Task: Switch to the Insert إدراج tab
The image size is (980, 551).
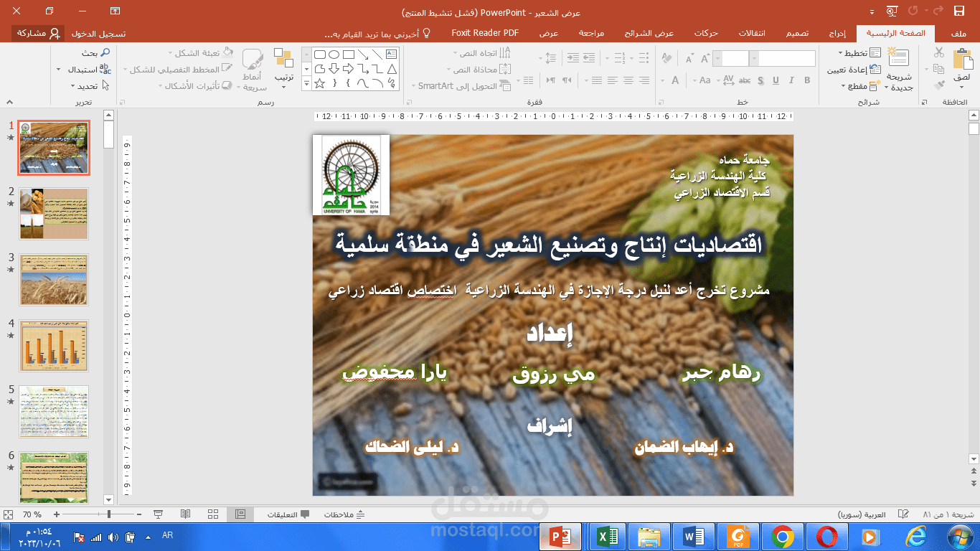Action: [x=837, y=33]
